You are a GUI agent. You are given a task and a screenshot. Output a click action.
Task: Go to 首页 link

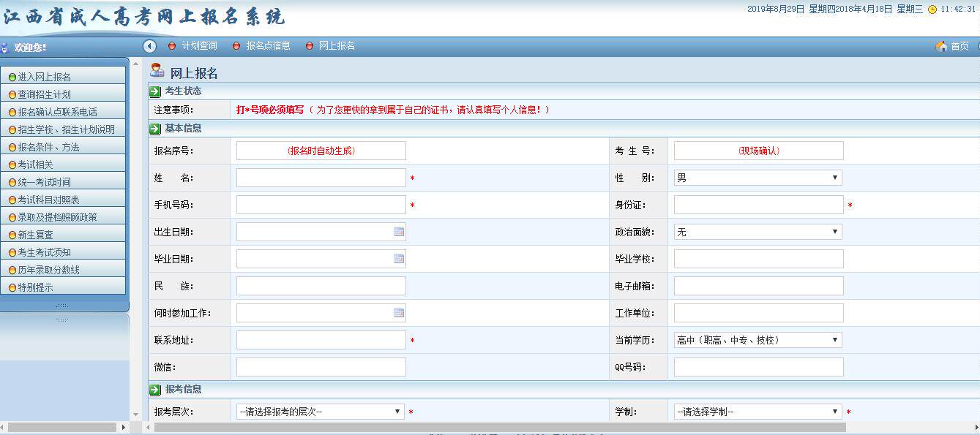pos(960,46)
